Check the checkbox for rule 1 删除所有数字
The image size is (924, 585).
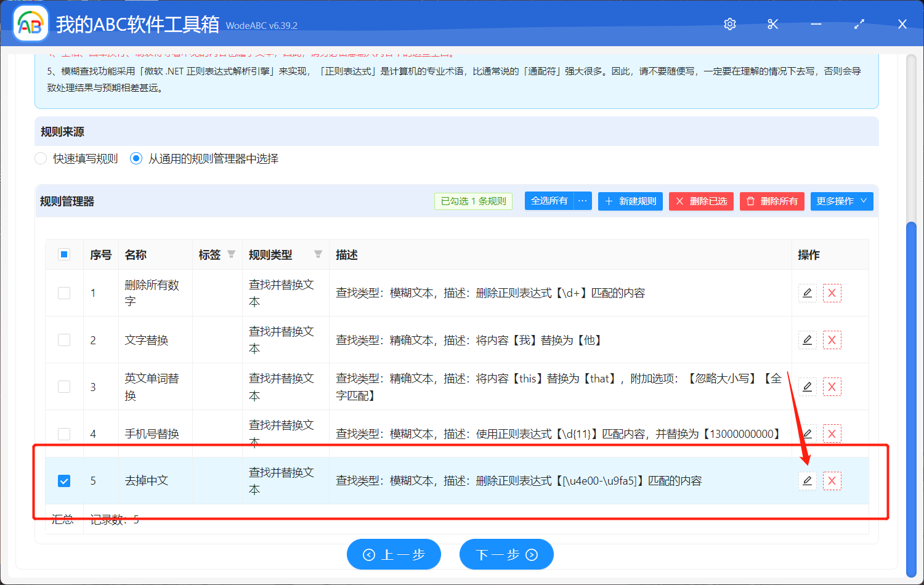click(x=64, y=293)
